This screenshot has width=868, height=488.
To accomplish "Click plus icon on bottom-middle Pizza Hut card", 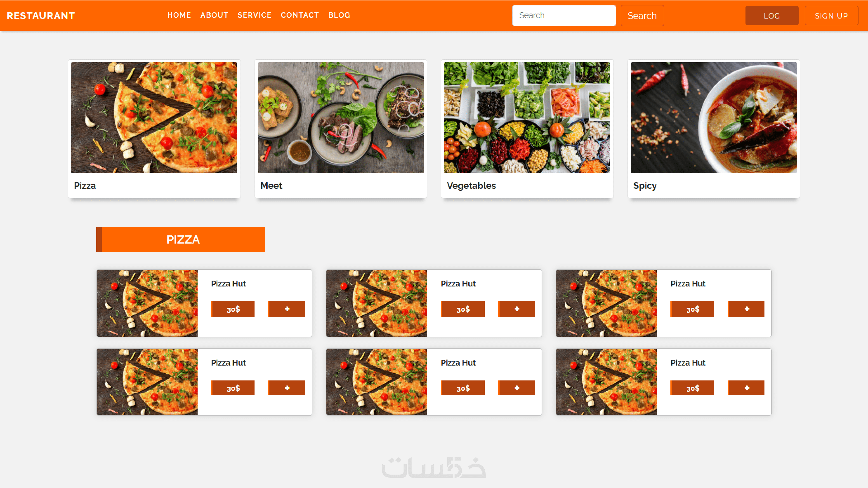I will click(x=517, y=388).
